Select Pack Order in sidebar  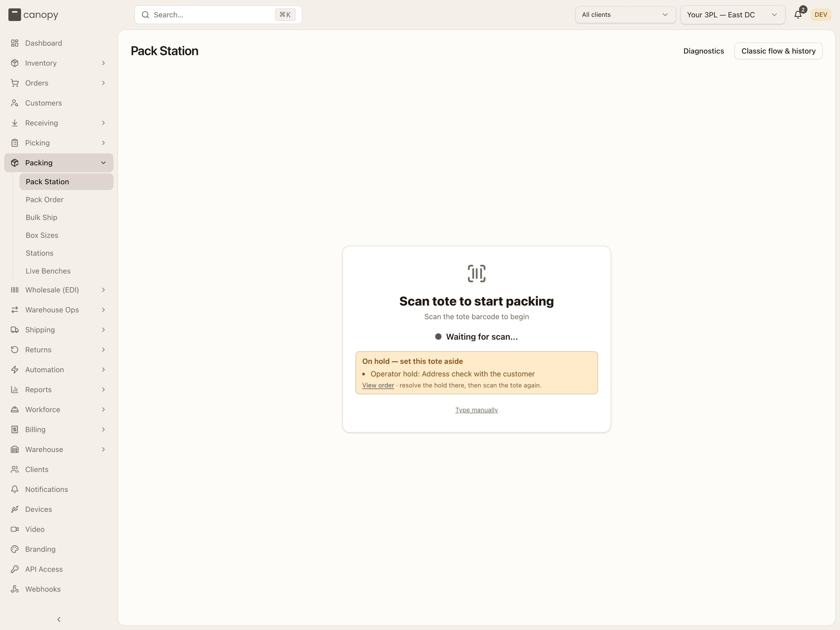66,199
